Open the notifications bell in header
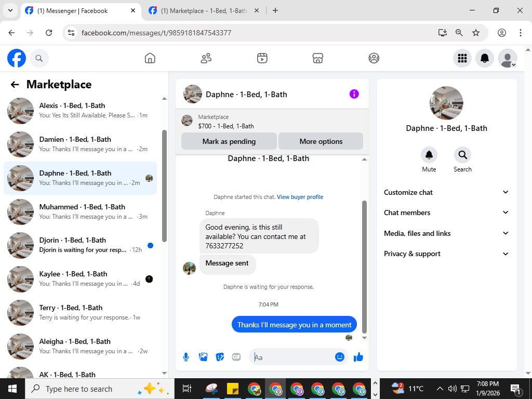Screen dimensions: 532x399 pyautogui.click(x=485, y=58)
